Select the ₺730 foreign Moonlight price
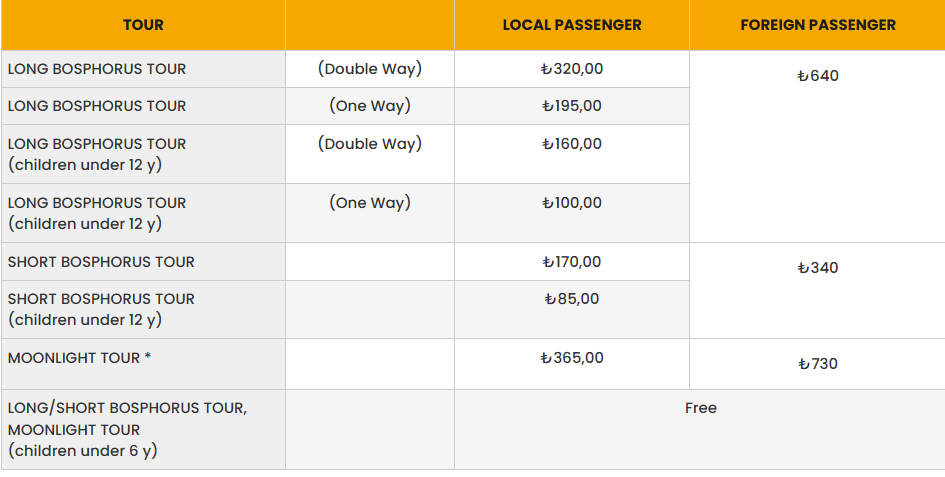 (818, 364)
